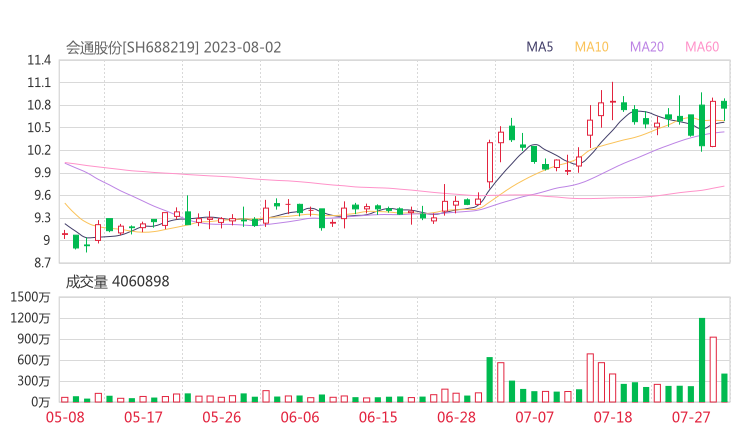Click the 10.8 price axis label

point(39,105)
